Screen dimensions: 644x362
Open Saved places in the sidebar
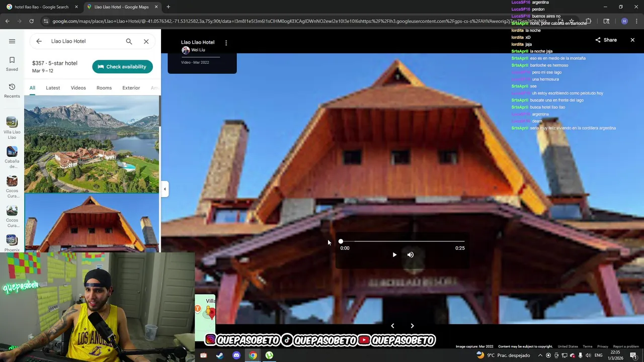coord(12,64)
